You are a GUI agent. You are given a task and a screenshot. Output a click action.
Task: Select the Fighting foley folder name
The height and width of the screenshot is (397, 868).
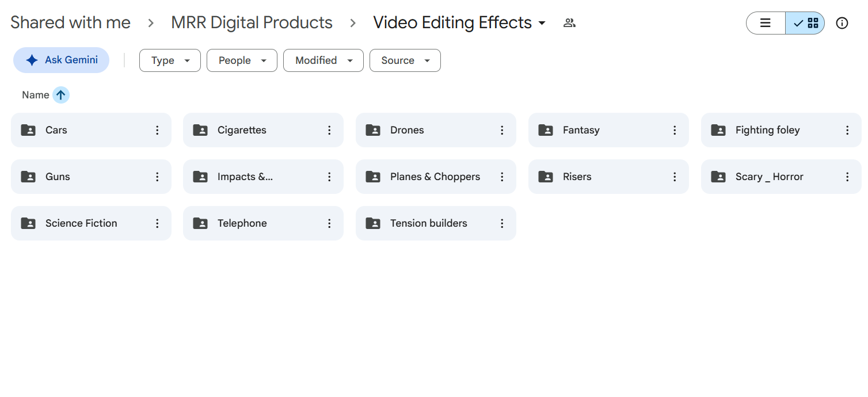tap(768, 130)
